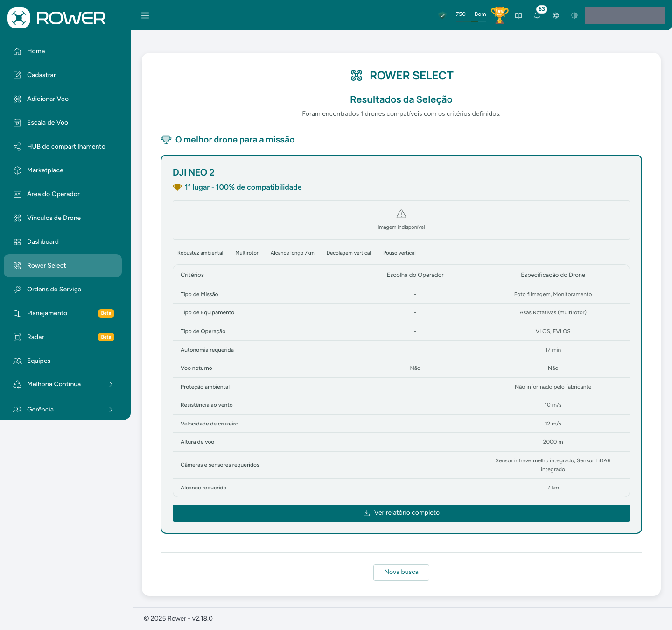Click the Alcance longo 7km tag
Screen dimensions: 672x630
click(293, 253)
